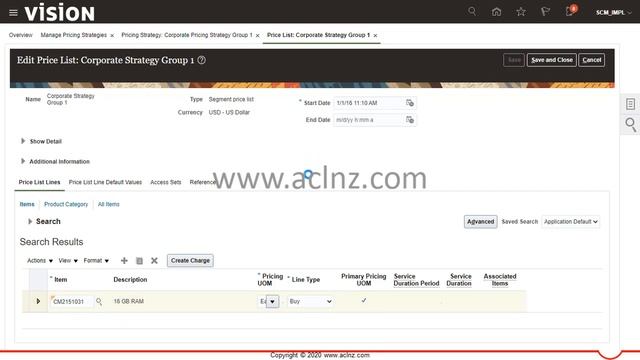Select the References tab
Image resolution: width=640 pixels, height=360 pixels.
point(203,182)
